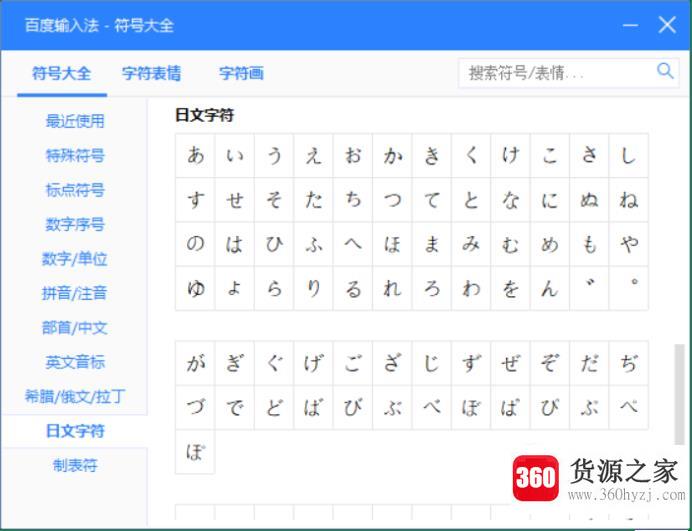
Task: Select the や character cell
Action: pos(628,244)
